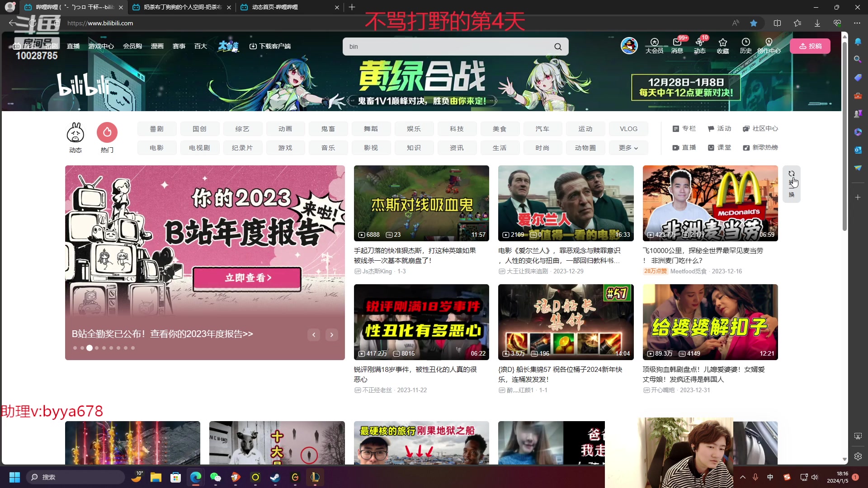This screenshot has width=868, height=488.
Task: Open the 动态 feed icon in header
Action: pos(700,46)
